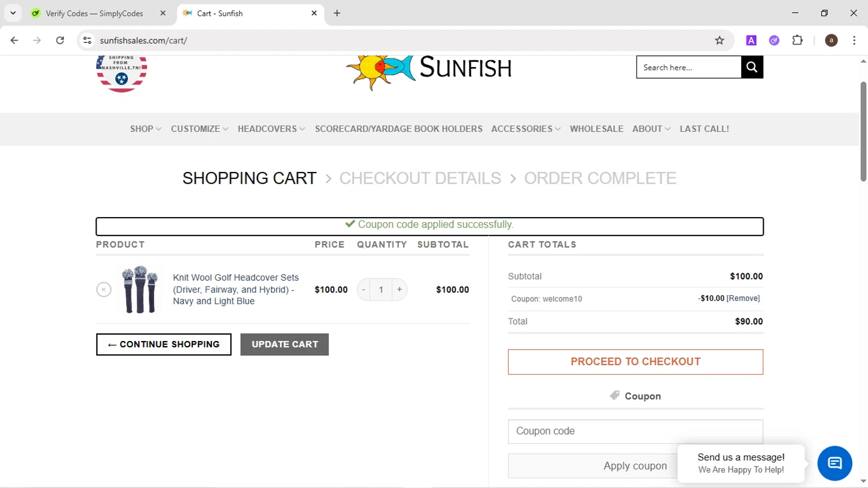The height and width of the screenshot is (488, 868).
Task: Click the Shipping from Nashville badge
Action: point(122,74)
